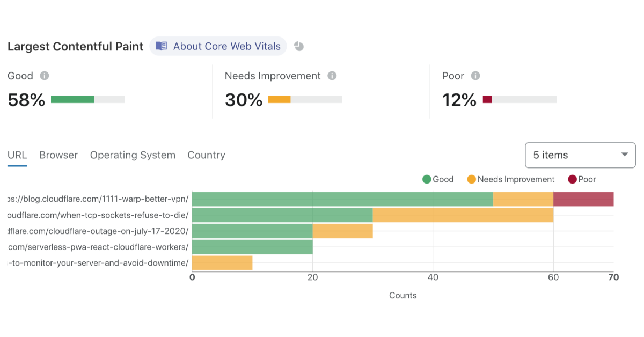This screenshot has width=644, height=337.
Task: Switch to the Operating System tab
Action: click(133, 155)
